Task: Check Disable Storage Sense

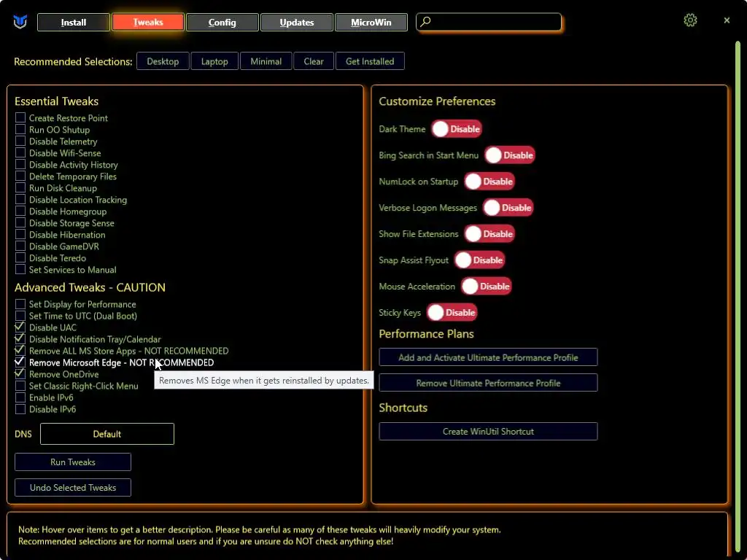Action: tap(20, 223)
